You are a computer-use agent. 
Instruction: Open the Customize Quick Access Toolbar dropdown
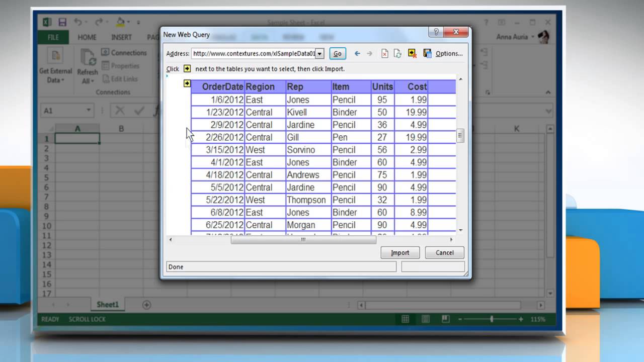click(x=138, y=23)
